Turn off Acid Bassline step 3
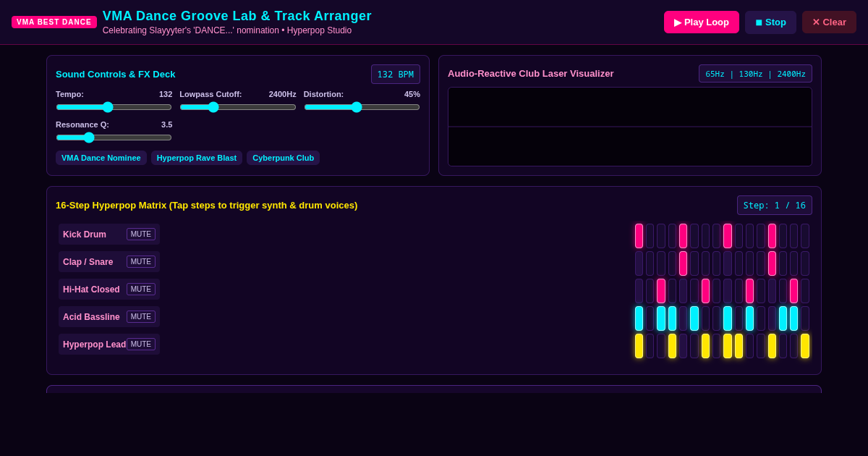The image size is (868, 456). [661, 318]
